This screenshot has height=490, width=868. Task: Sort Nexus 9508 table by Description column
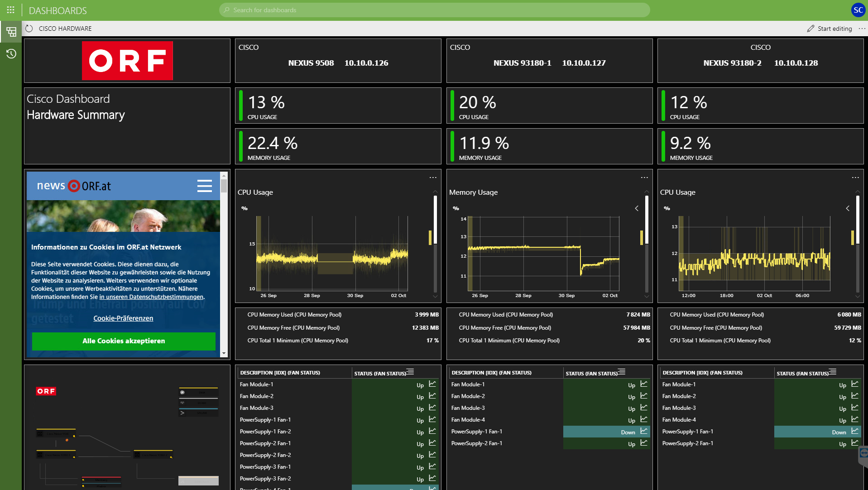pos(280,373)
